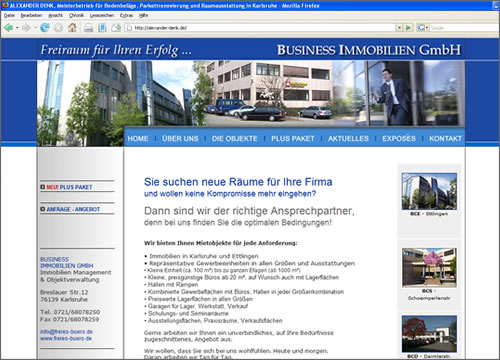Click the header banner photo of office buildings

(x=251, y=94)
